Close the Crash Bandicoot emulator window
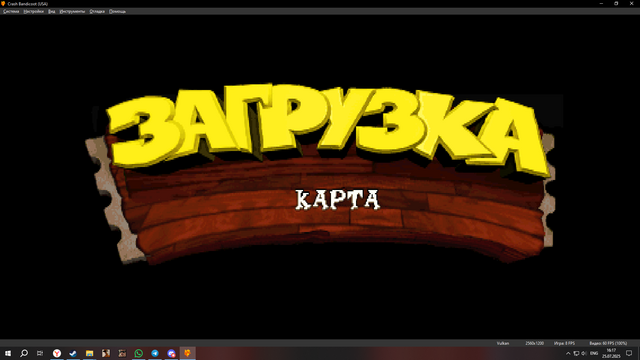 (631, 3)
